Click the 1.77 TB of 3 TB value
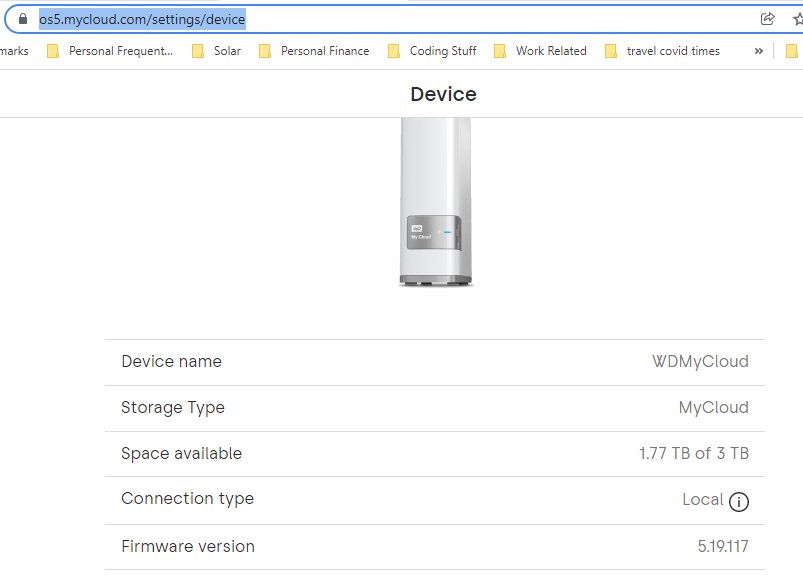803x583 pixels. (694, 453)
